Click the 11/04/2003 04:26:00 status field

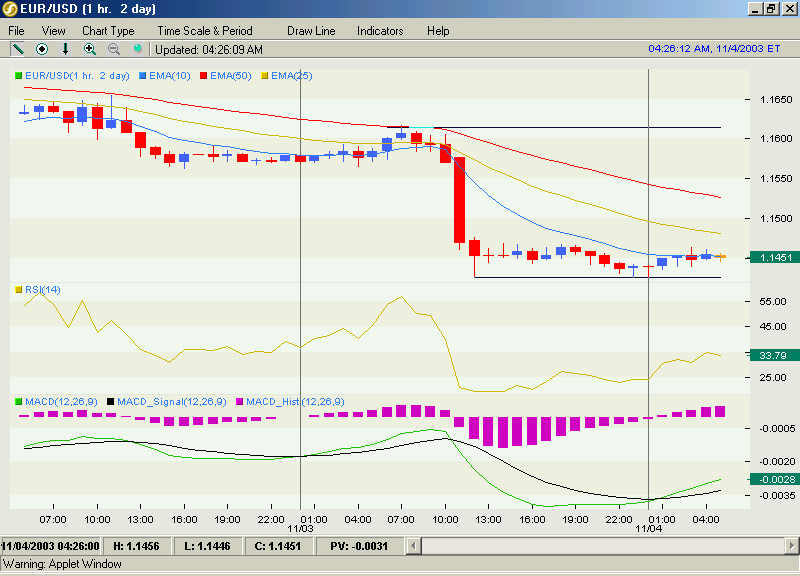pos(51,546)
